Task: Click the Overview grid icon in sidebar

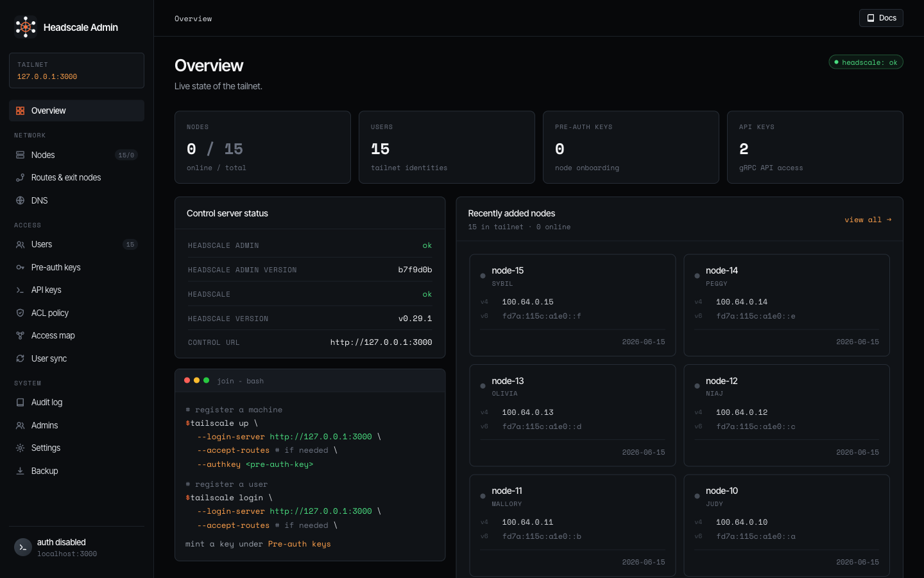Action: click(20, 110)
